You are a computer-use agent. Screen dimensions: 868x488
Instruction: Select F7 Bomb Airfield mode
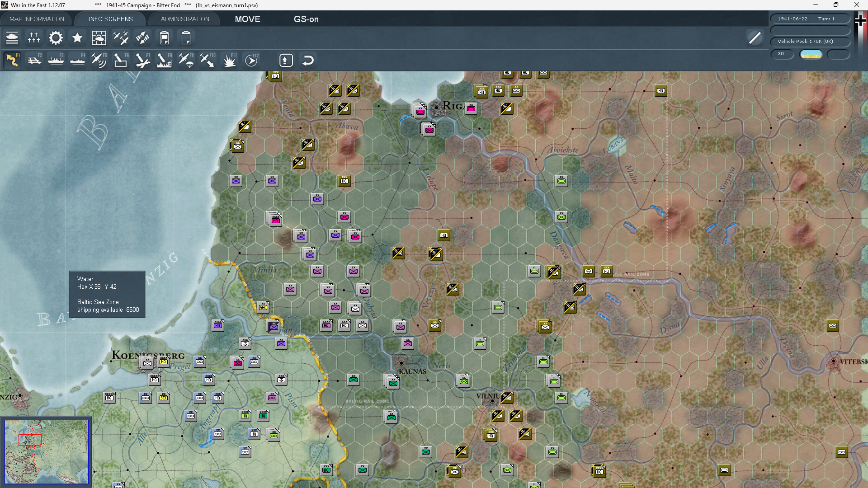142,60
